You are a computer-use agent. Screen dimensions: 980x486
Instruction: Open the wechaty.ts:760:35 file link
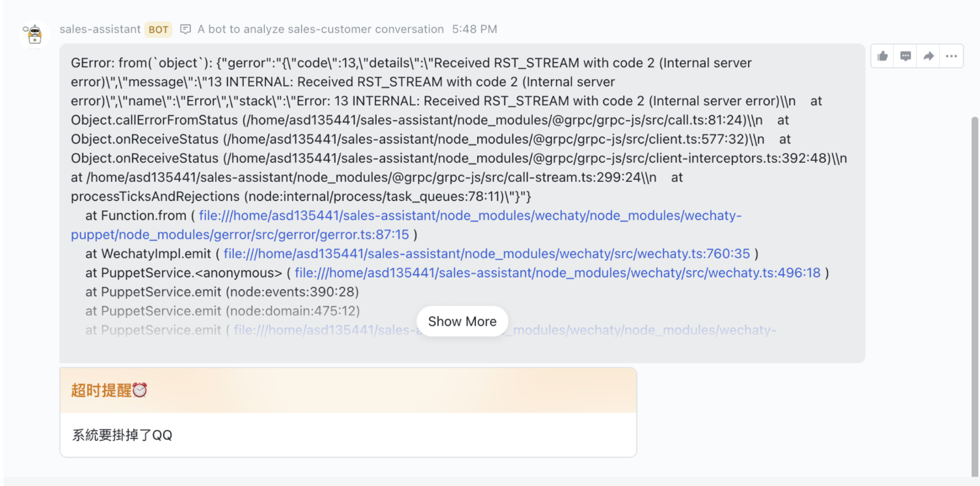pos(486,253)
